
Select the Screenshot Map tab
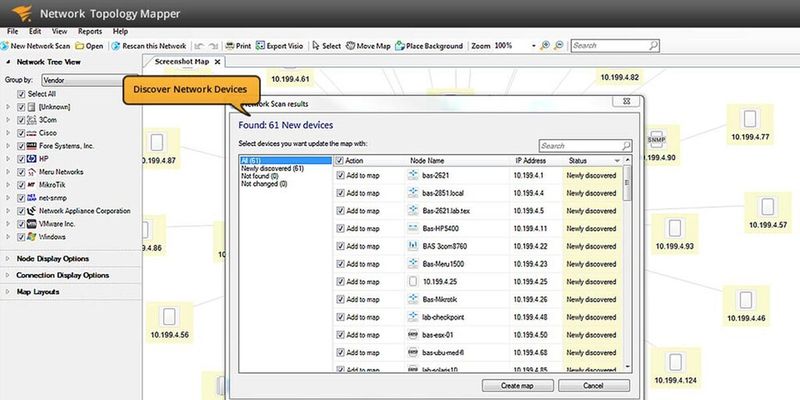tap(182, 62)
